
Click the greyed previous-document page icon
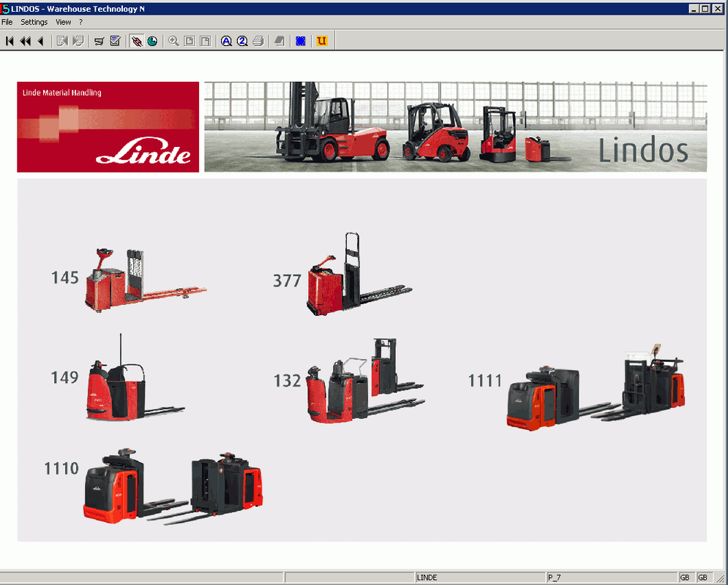coord(62,41)
